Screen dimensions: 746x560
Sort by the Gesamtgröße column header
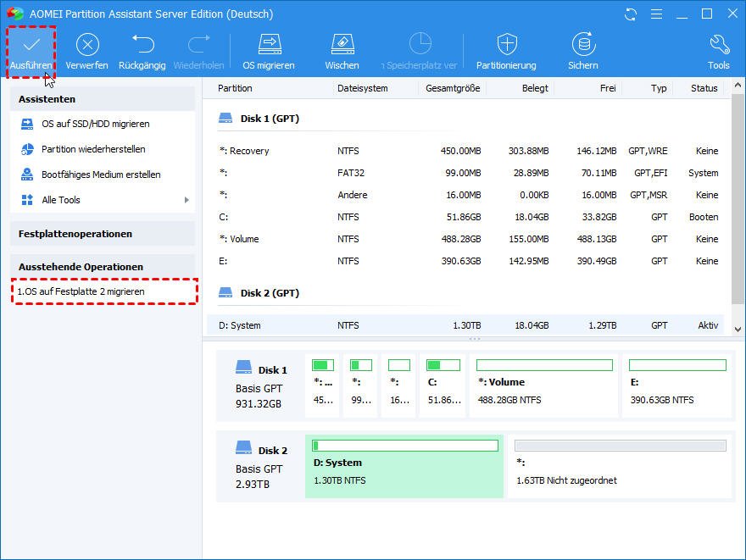pos(453,88)
